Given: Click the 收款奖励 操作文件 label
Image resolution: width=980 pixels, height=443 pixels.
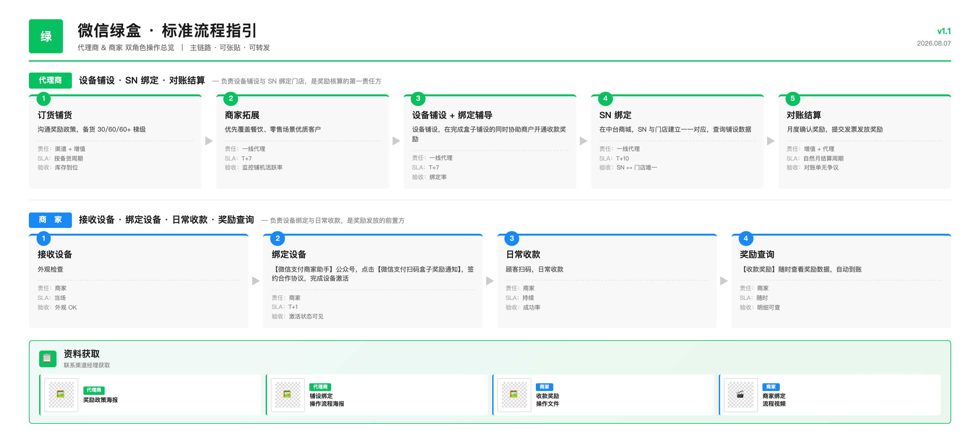Looking at the screenshot, I should (x=547, y=400).
